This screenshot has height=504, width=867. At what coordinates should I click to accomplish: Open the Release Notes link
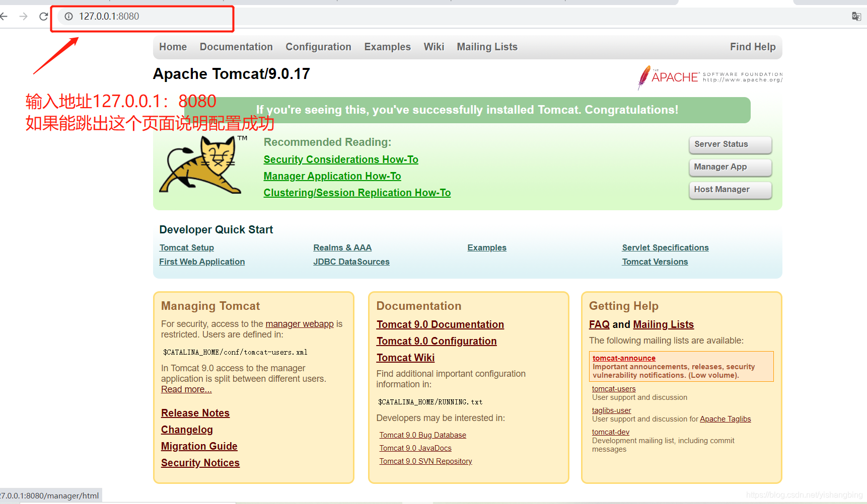pyautogui.click(x=195, y=413)
